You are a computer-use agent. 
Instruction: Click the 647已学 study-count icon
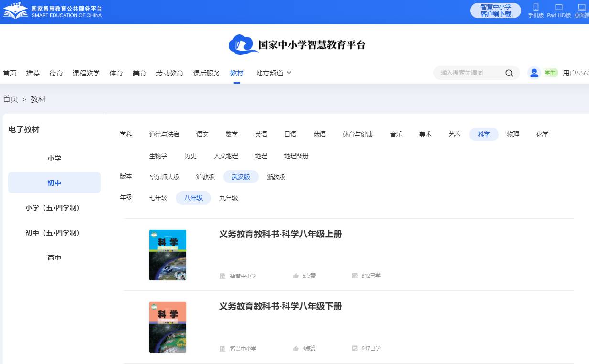coord(355,348)
